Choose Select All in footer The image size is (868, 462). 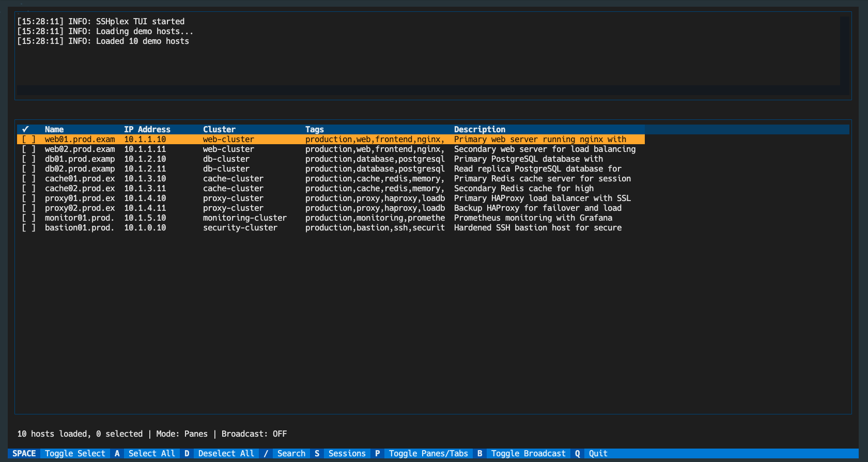(152, 454)
